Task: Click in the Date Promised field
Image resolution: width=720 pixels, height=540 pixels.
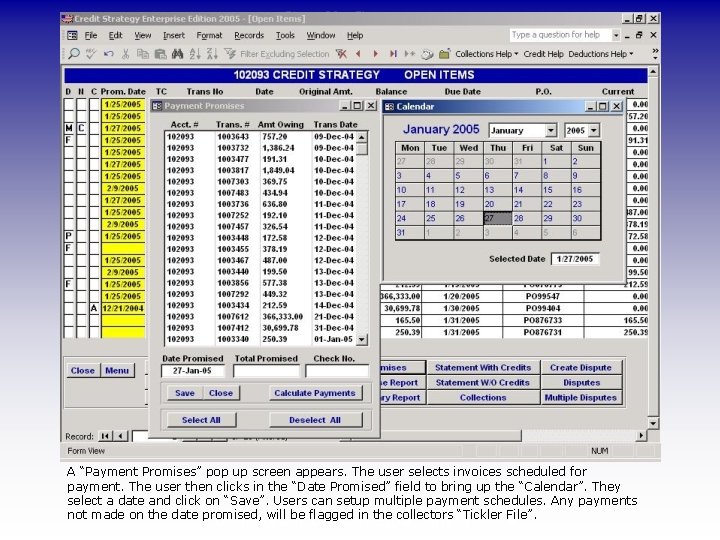Action: click(x=193, y=371)
